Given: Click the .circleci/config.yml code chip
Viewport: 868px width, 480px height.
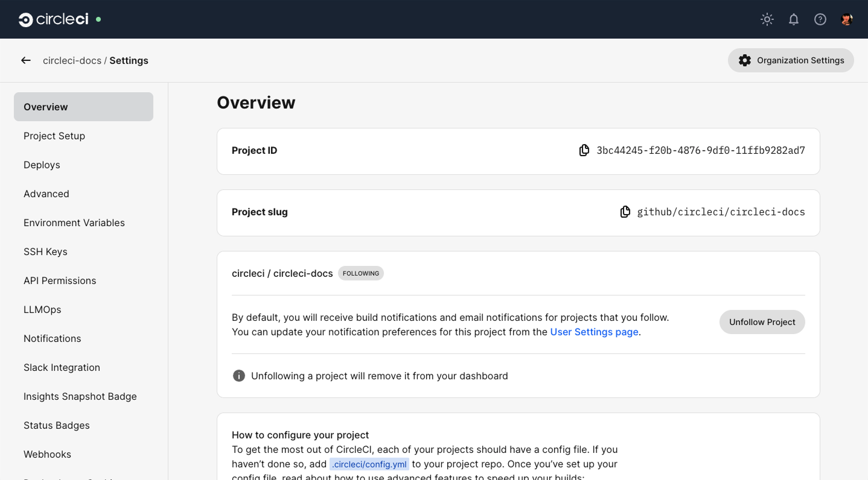Looking at the screenshot, I should pos(369,464).
